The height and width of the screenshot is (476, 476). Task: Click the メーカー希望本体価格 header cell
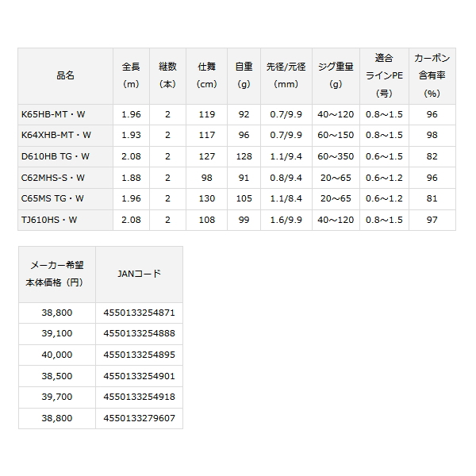click(56, 274)
